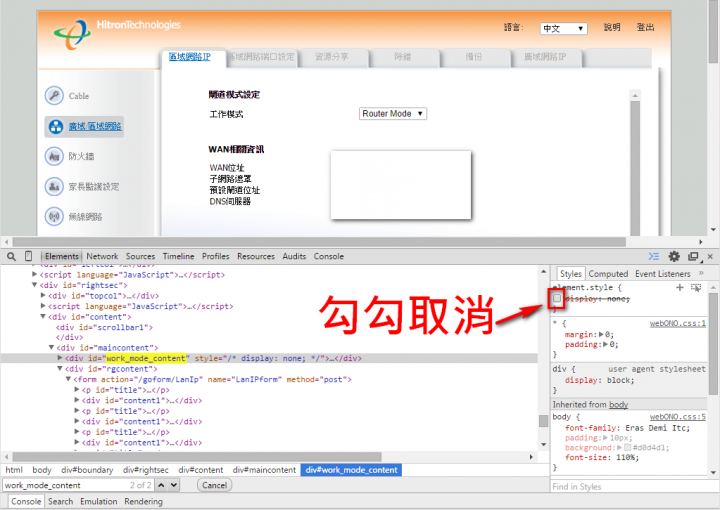Show DevTools console drawer icon
This screenshot has height=510, width=720.
(x=653, y=256)
